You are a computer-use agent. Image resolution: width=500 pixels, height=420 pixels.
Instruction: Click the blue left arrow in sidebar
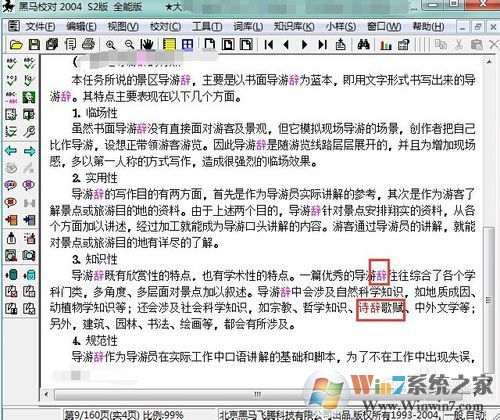pos(11,151)
